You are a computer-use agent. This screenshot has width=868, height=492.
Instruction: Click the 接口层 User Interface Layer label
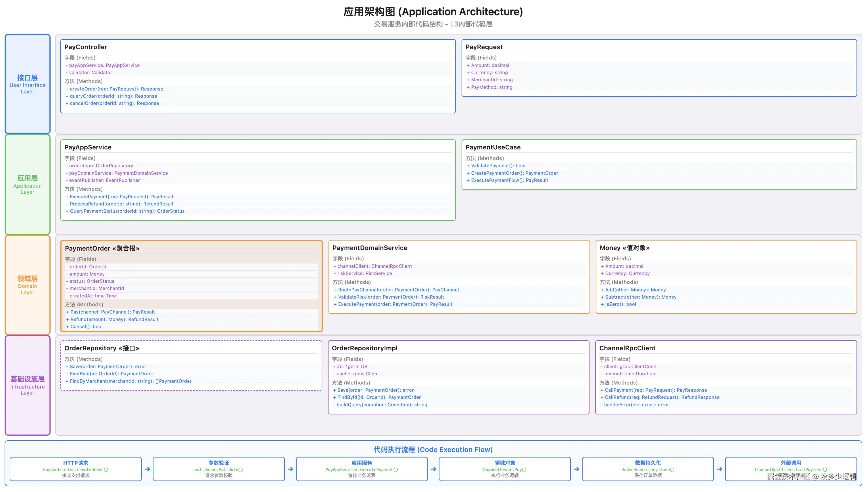click(27, 84)
